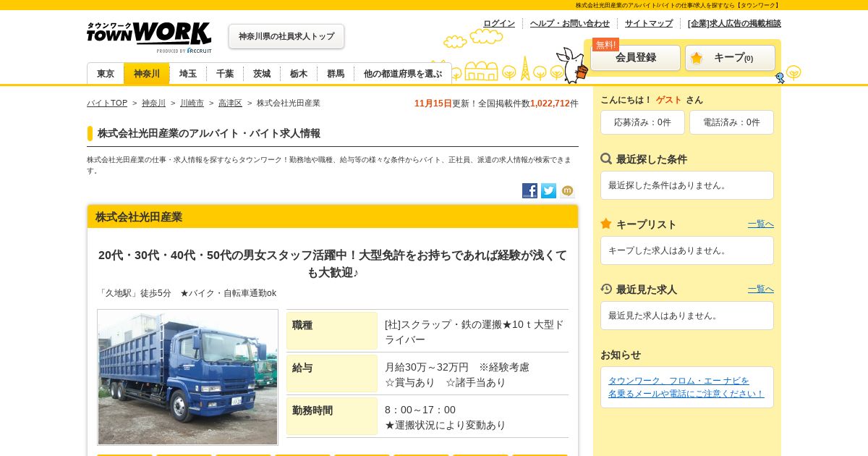Select 茨城 region tab
Screen dimensions: 868x456
coord(262,74)
